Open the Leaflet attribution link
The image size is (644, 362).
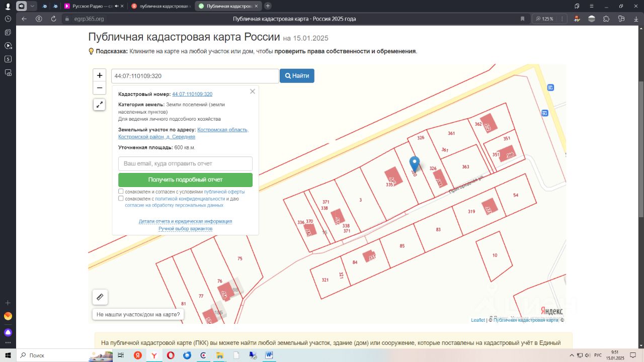[x=478, y=320]
